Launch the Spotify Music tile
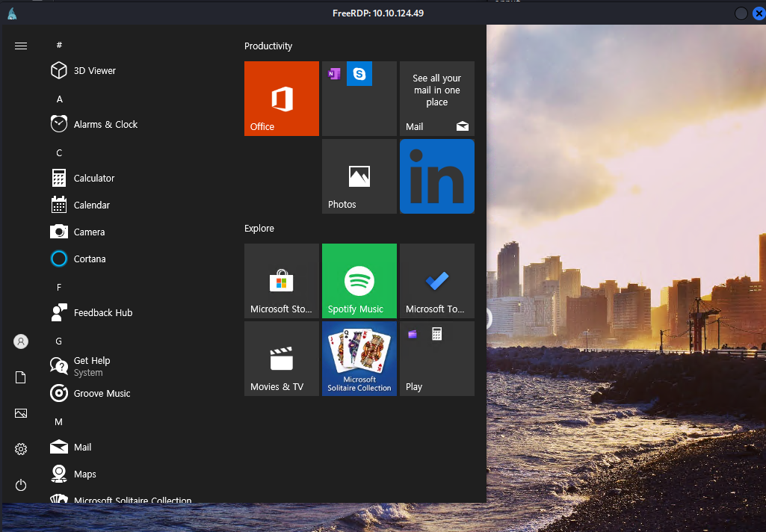This screenshot has height=532, width=766. [x=359, y=281]
